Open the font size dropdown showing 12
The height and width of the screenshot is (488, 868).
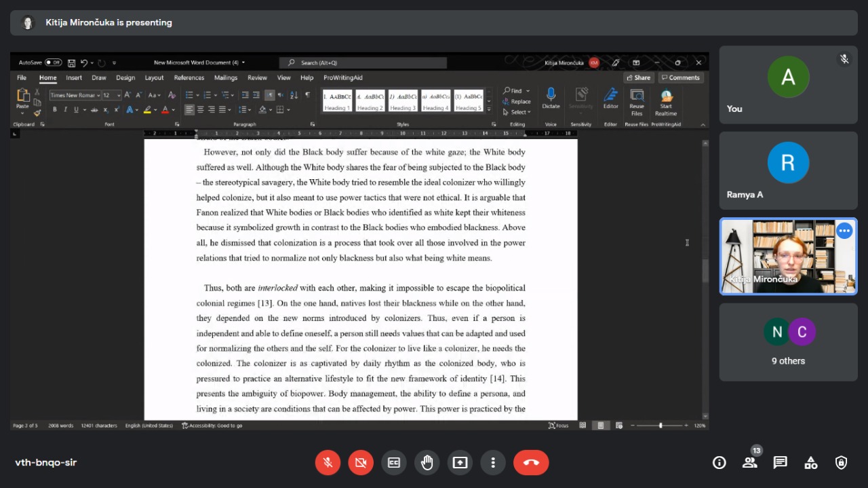pyautogui.click(x=119, y=95)
